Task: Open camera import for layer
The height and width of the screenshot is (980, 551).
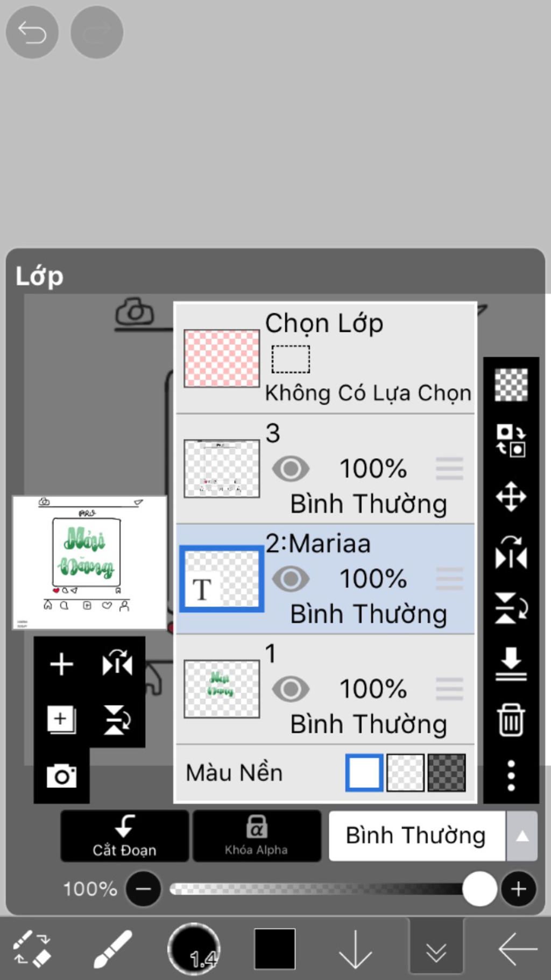Action: point(61,776)
